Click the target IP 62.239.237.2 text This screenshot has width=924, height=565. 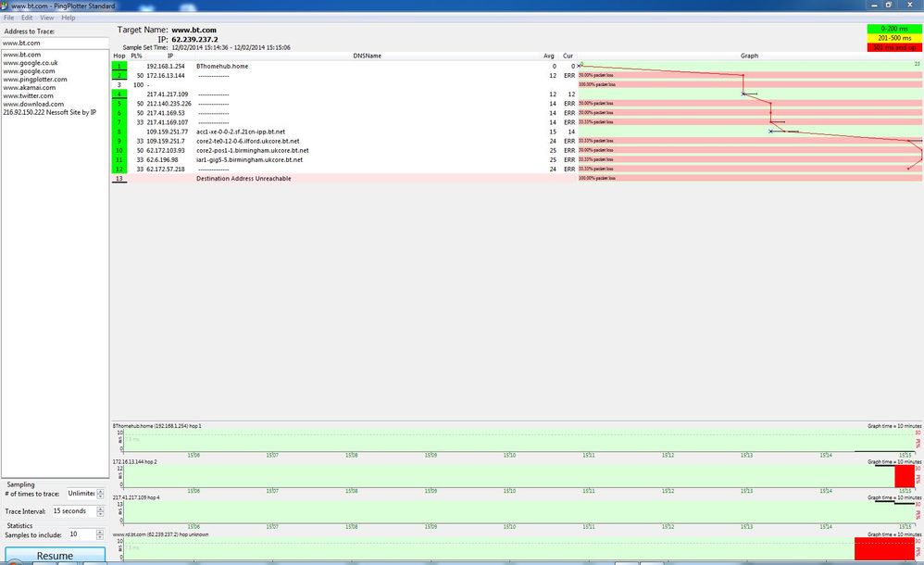[194, 40]
